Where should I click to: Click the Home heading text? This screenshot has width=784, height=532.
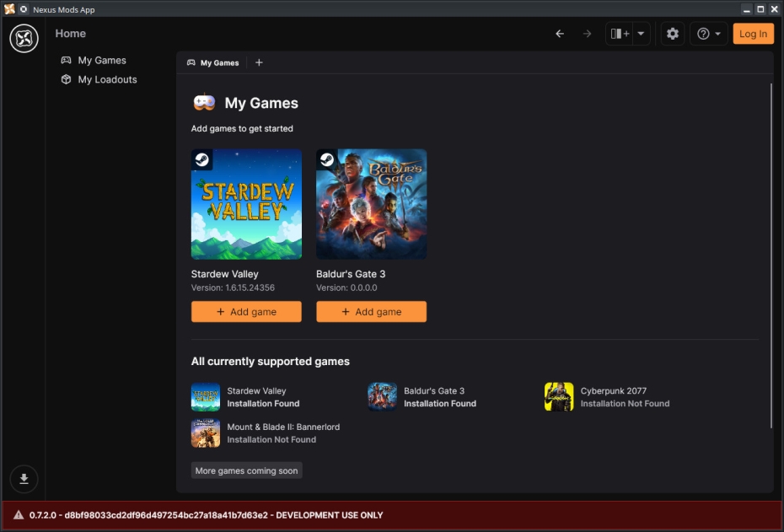coord(71,34)
